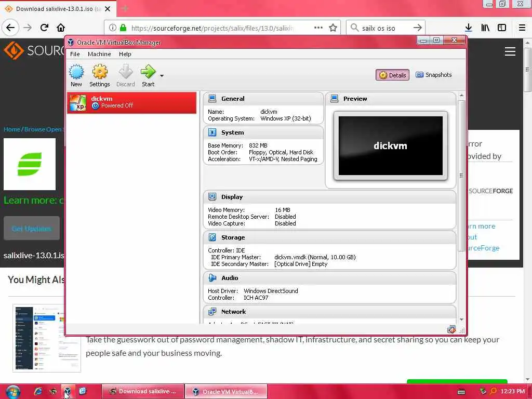
Task: Select the dickvm virtual machine entry
Action: tap(131, 102)
